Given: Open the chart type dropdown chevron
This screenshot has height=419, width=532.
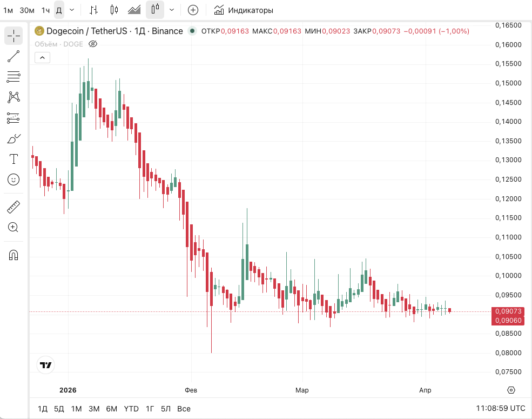Looking at the screenshot, I should pos(172,10).
